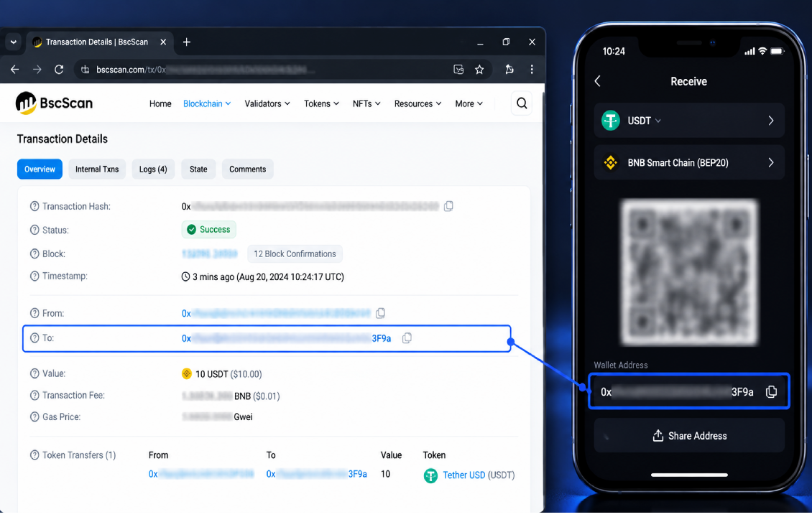Viewport: 812px width, 517px height.
Task: Open the From address link
Action: 276,313
